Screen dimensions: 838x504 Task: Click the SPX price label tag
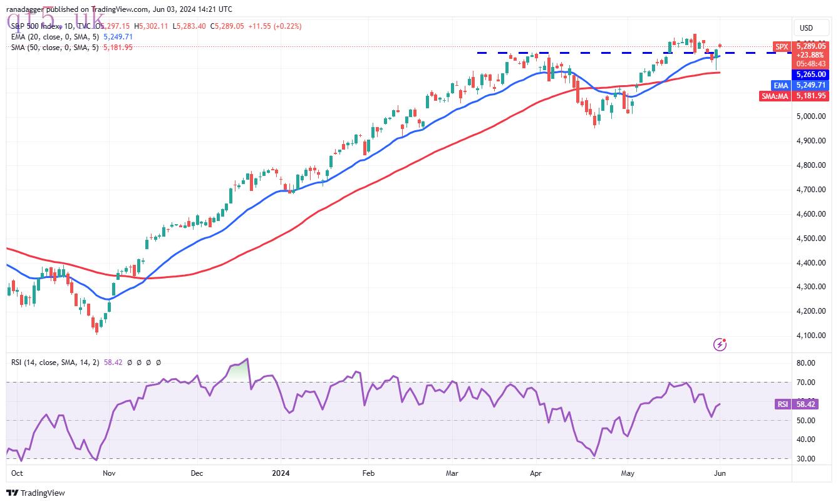click(782, 46)
